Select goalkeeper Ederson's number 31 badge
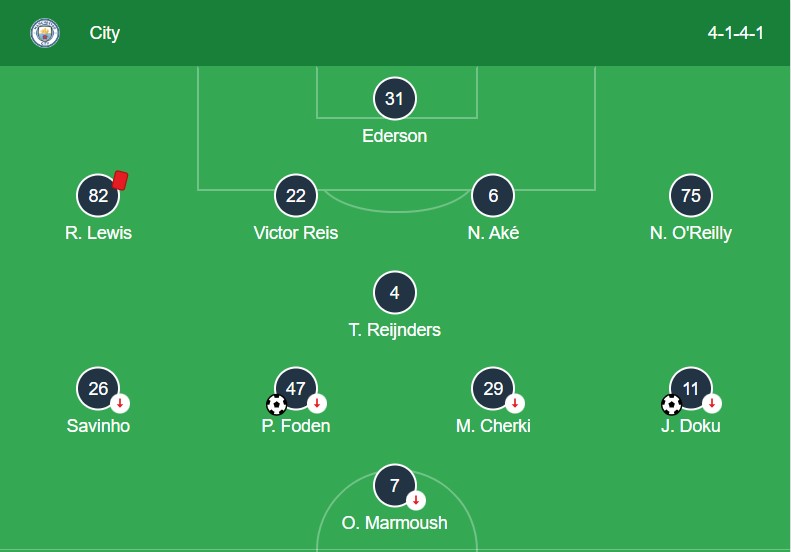791x552 pixels. [395, 98]
